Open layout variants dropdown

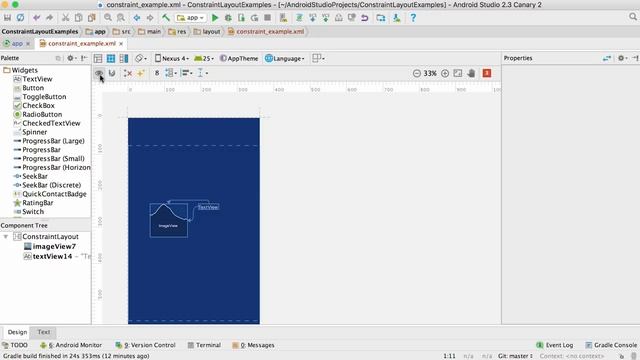(318, 58)
